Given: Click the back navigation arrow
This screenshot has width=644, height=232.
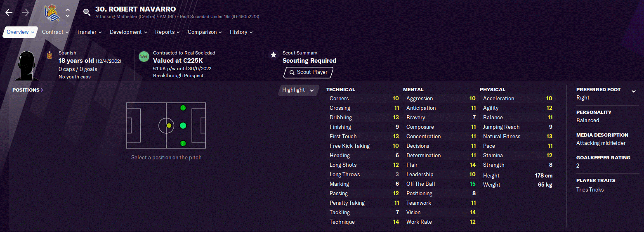Looking at the screenshot, I should click(x=9, y=13).
